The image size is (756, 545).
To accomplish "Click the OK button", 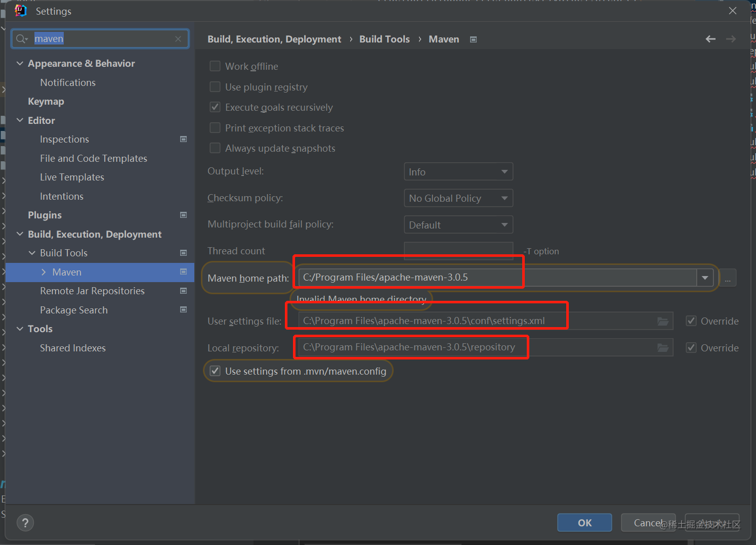I will pos(584,523).
